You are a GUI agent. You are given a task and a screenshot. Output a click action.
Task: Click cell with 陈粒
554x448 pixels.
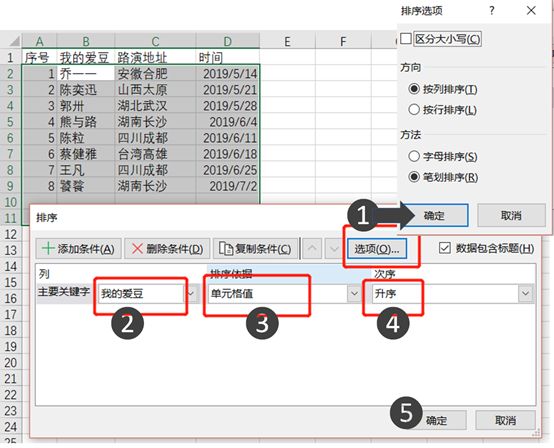coord(86,138)
